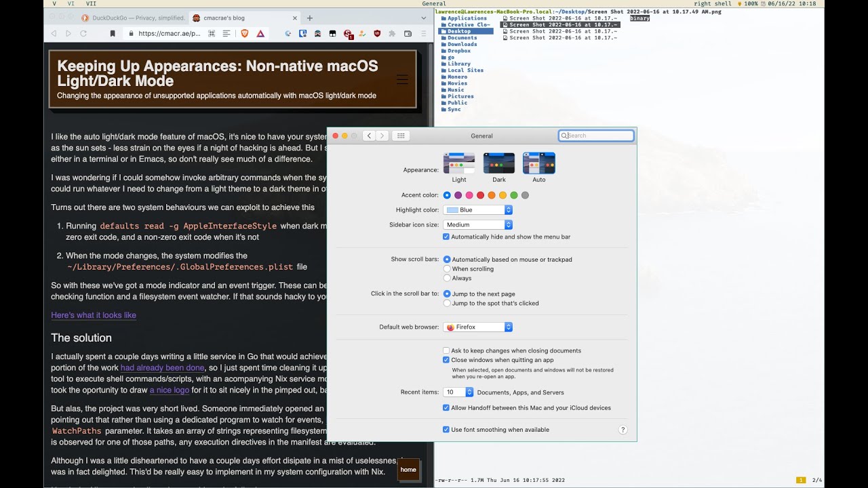The height and width of the screenshot is (488, 868).
Task: Open the Dropbox folder in file manager
Action: tap(459, 51)
